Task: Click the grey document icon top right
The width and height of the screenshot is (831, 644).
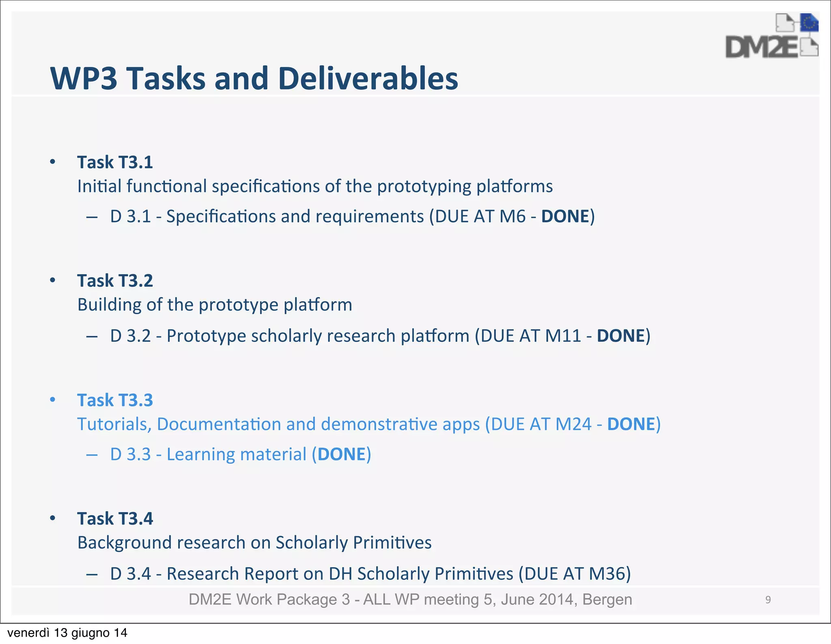Action: (x=785, y=23)
